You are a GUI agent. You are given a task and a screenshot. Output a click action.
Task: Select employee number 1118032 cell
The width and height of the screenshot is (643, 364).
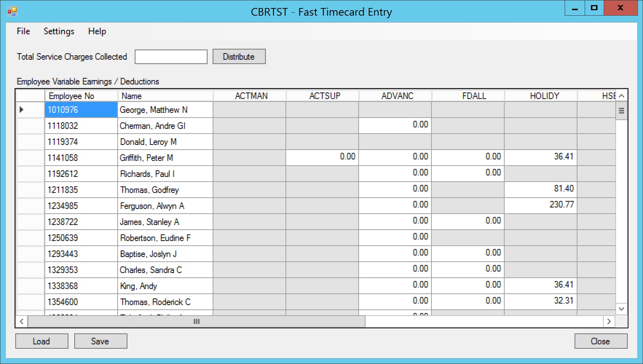(81, 126)
